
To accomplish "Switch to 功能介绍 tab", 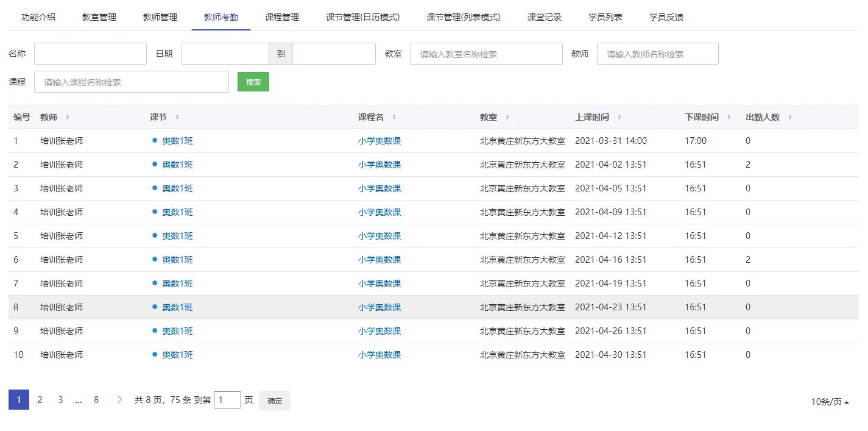I will 38,17.
